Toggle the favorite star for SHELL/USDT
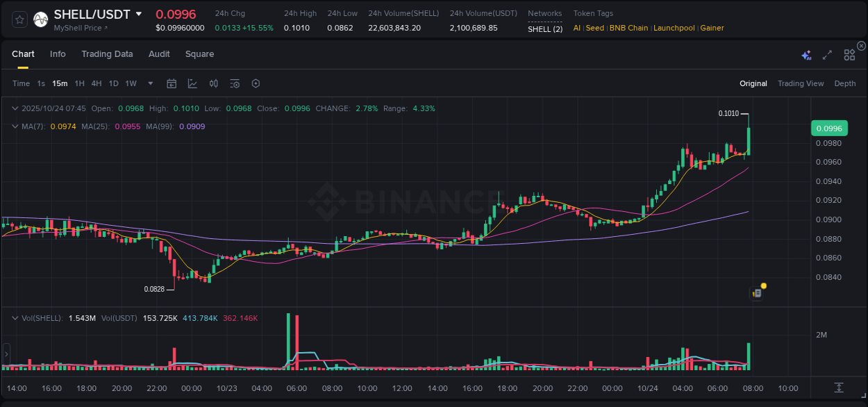868x407 pixels. point(20,19)
